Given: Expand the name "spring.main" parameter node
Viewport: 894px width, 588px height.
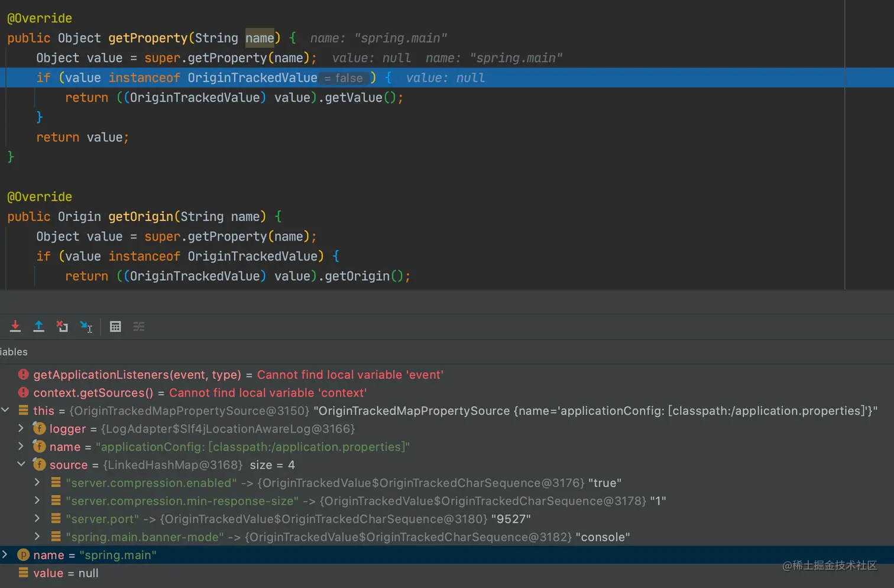Looking at the screenshot, I should tap(5, 554).
